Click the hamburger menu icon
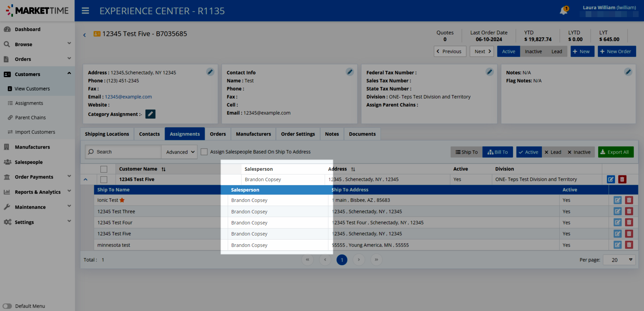Image resolution: width=644 pixels, height=311 pixels. [x=86, y=11]
